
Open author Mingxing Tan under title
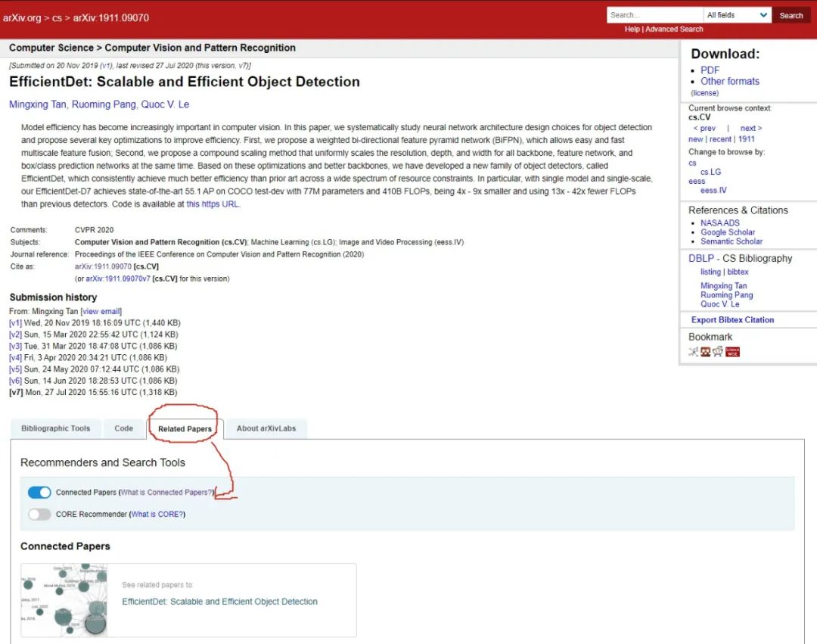[38, 104]
